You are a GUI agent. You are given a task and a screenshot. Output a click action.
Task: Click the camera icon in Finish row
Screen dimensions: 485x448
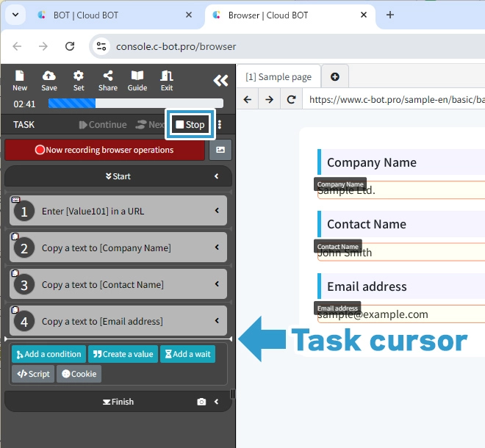[201, 402]
